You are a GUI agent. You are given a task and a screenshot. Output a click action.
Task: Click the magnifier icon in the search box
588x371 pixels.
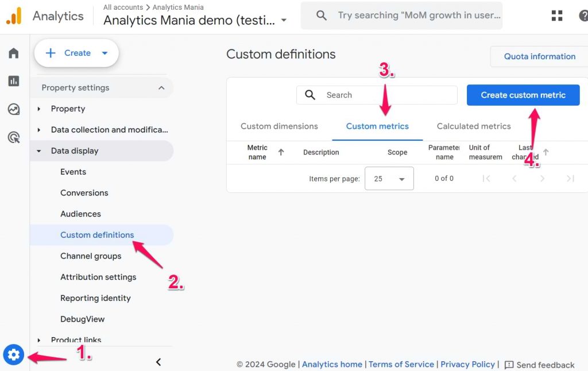[x=310, y=95]
